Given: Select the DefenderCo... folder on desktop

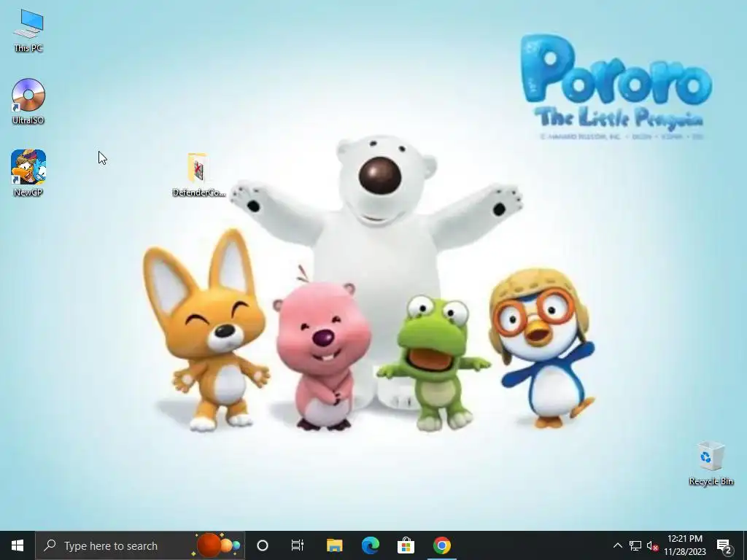Looking at the screenshot, I should (x=198, y=174).
